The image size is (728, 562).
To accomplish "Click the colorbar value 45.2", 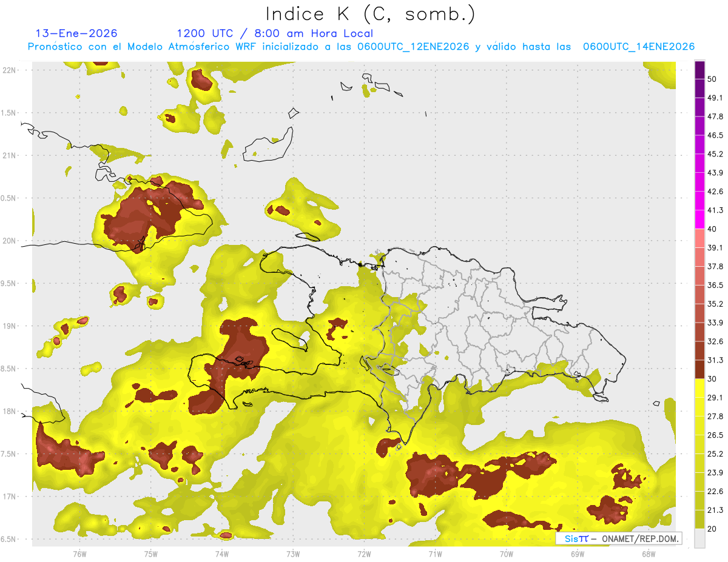I will 715,154.
